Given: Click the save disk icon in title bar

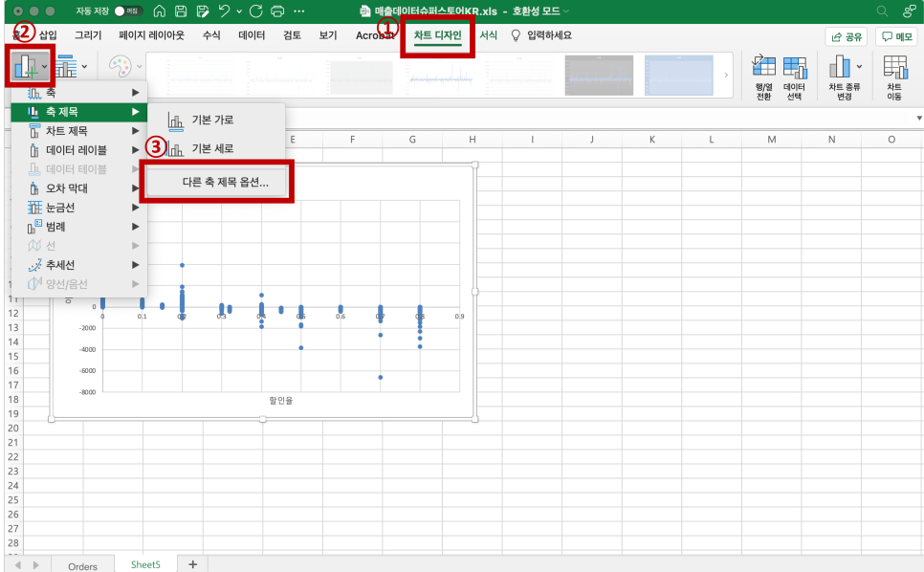Looking at the screenshot, I should pyautogui.click(x=181, y=11).
